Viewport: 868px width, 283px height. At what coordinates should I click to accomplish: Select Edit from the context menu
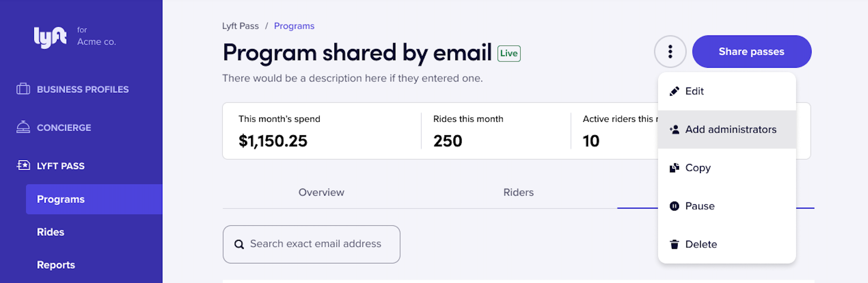[x=694, y=91]
